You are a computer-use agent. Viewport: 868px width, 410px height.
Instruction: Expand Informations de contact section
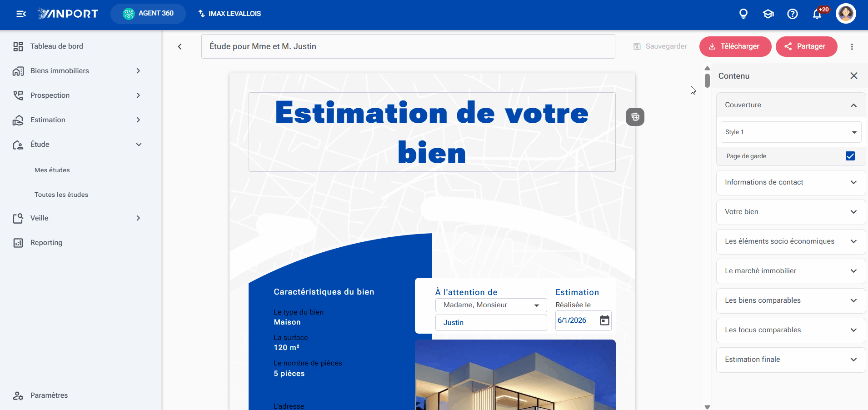791,182
